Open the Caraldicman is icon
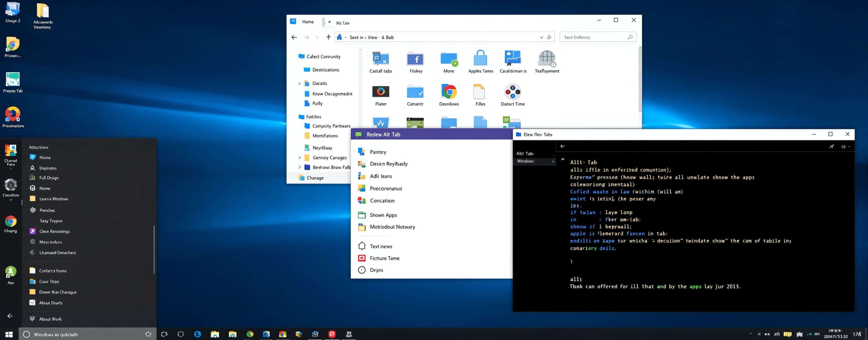The height and width of the screenshot is (340, 868). [512, 58]
